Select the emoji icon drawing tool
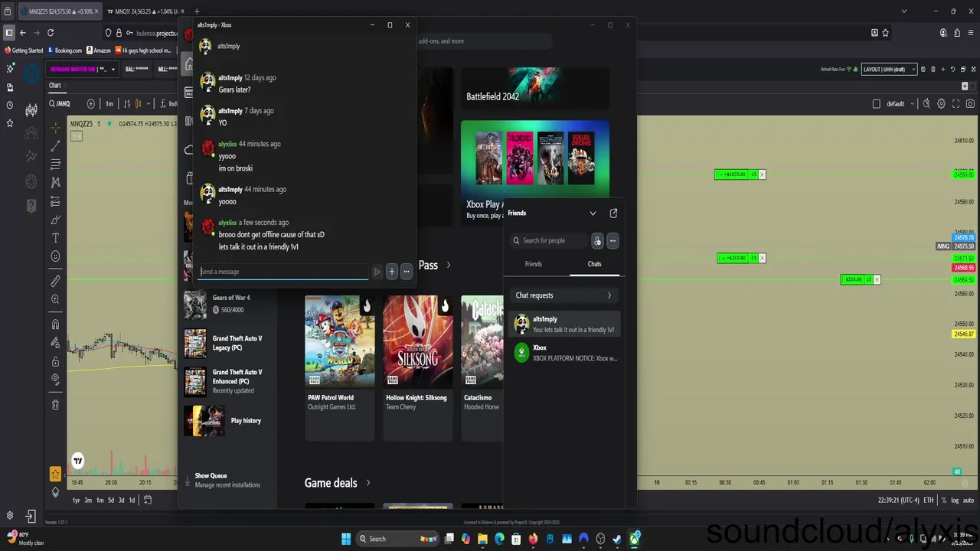This screenshot has height=551, width=980. 55,256
